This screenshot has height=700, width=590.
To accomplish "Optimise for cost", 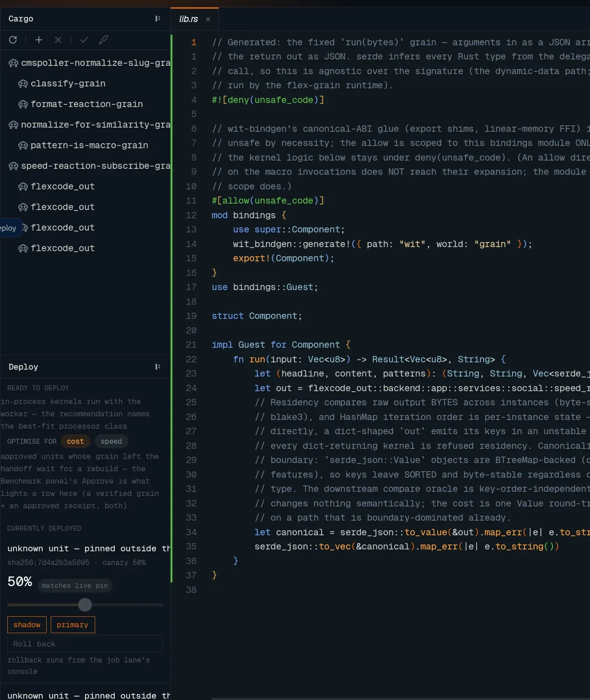I will (x=75, y=442).
